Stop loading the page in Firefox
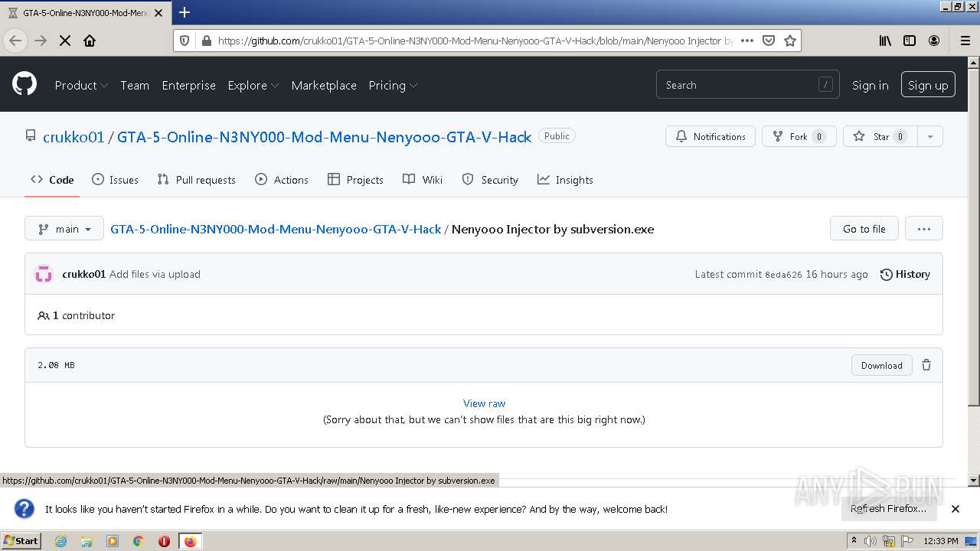The height and width of the screenshot is (551, 980). coord(65,41)
